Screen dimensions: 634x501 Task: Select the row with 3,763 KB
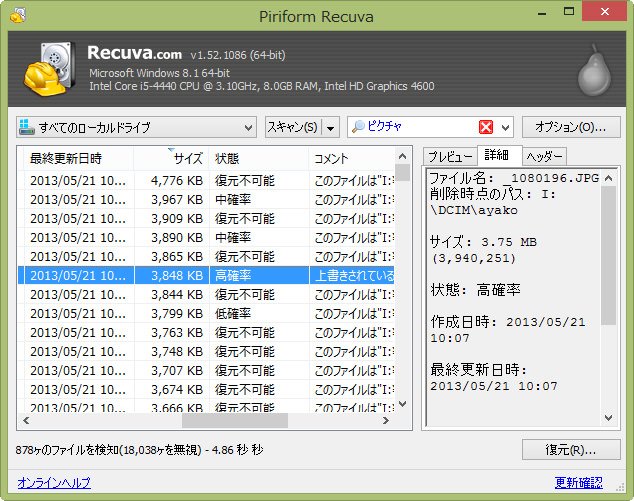point(206,332)
